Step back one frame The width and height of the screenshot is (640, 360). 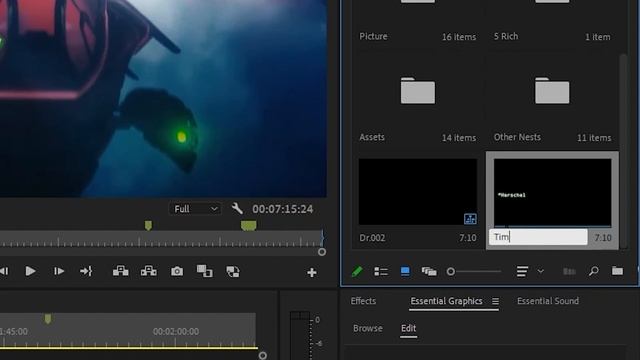[x=4, y=271]
